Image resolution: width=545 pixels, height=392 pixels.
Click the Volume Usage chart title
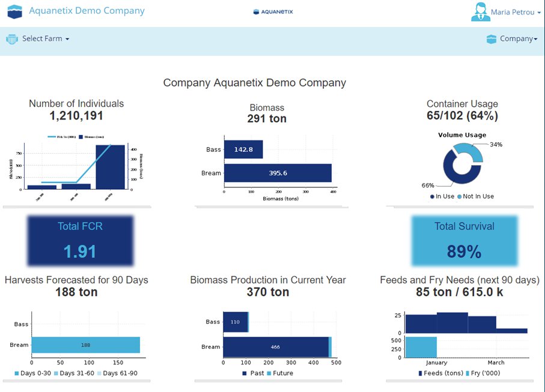tap(462, 135)
